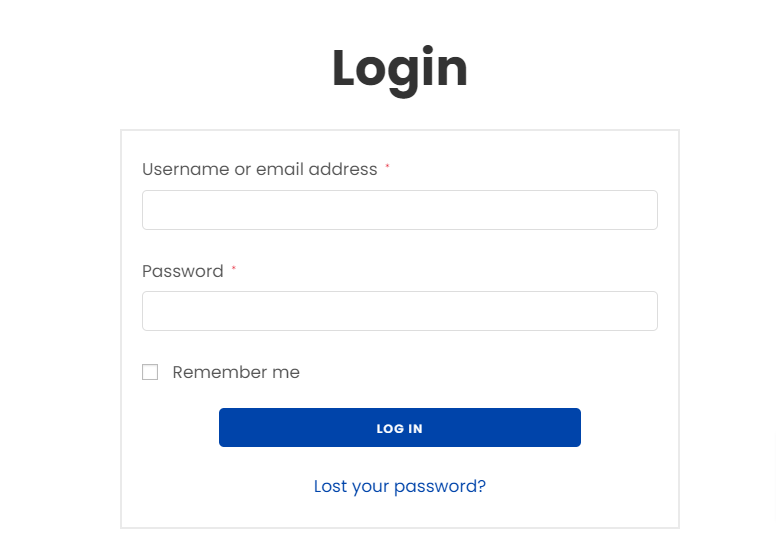Click the Login page heading
Viewport: 776px width, 540px height.
click(399, 68)
